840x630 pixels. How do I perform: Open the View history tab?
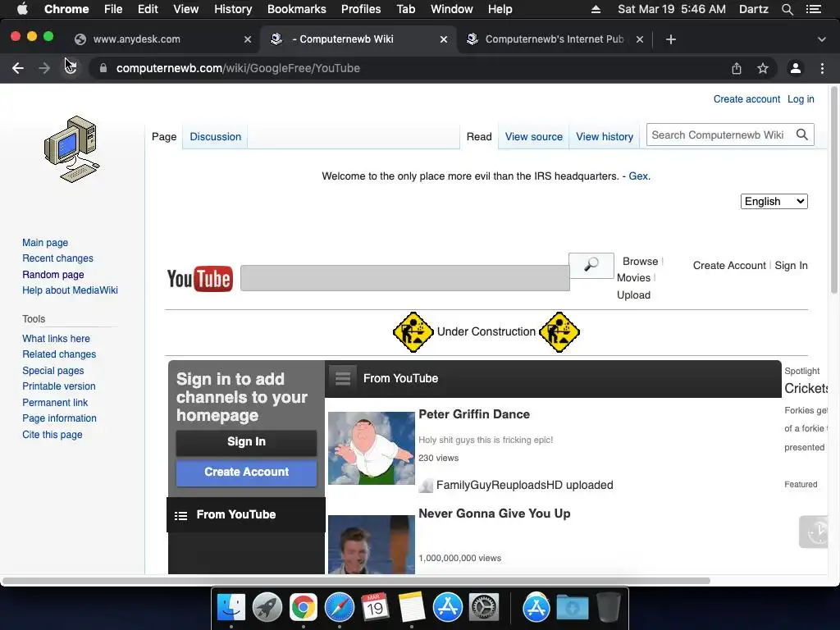pyautogui.click(x=605, y=137)
